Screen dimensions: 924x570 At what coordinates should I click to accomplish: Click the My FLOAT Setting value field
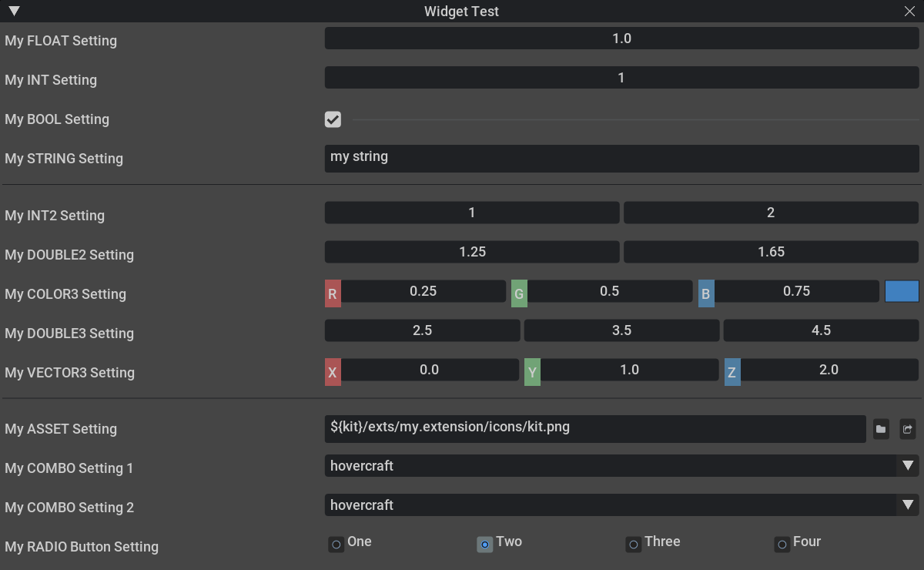(621, 38)
